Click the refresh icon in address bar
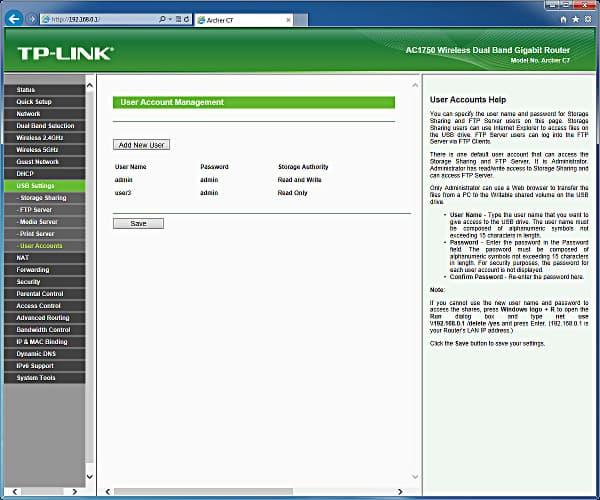This screenshot has height=500, width=600. tap(187, 19)
